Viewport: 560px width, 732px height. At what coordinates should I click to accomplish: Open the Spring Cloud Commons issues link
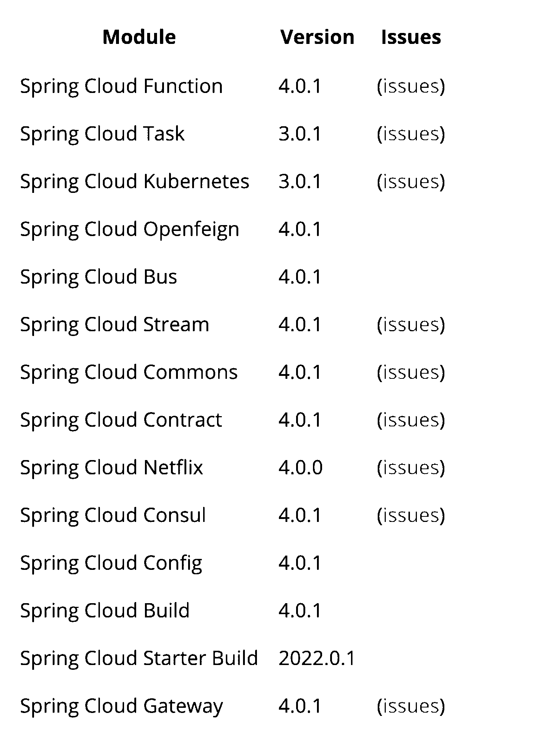click(x=411, y=372)
